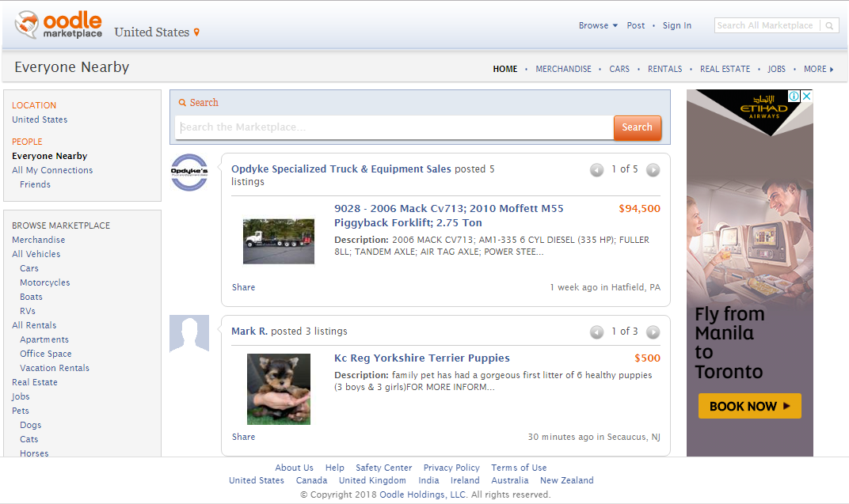Open Help footer link

pyautogui.click(x=335, y=468)
